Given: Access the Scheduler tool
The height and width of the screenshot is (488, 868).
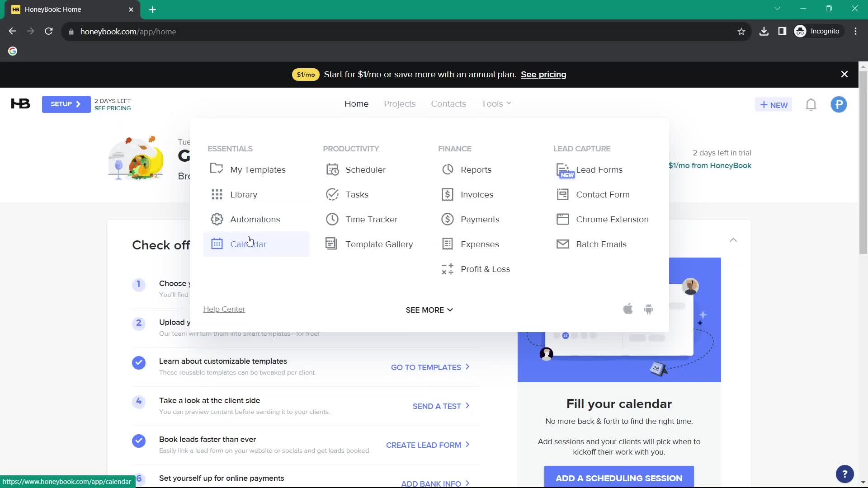Looking at the screenshot, I should [365, 169].
